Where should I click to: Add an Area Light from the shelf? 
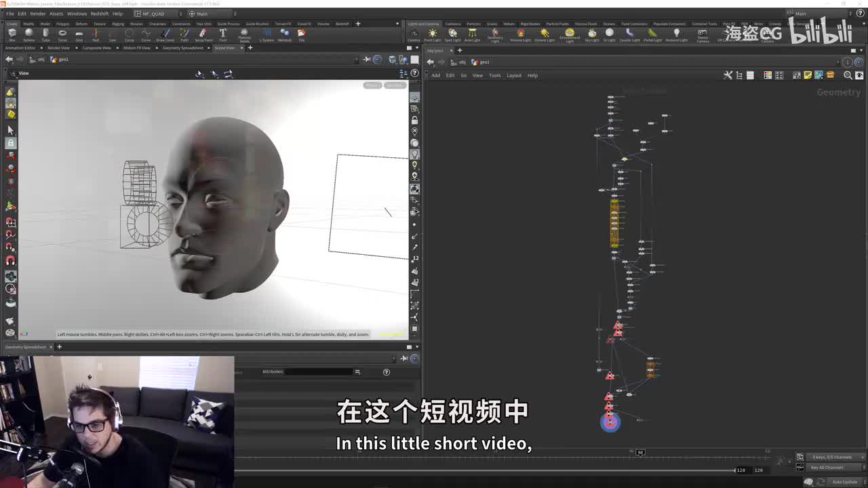pyautogui.click(x=472, y=35)
